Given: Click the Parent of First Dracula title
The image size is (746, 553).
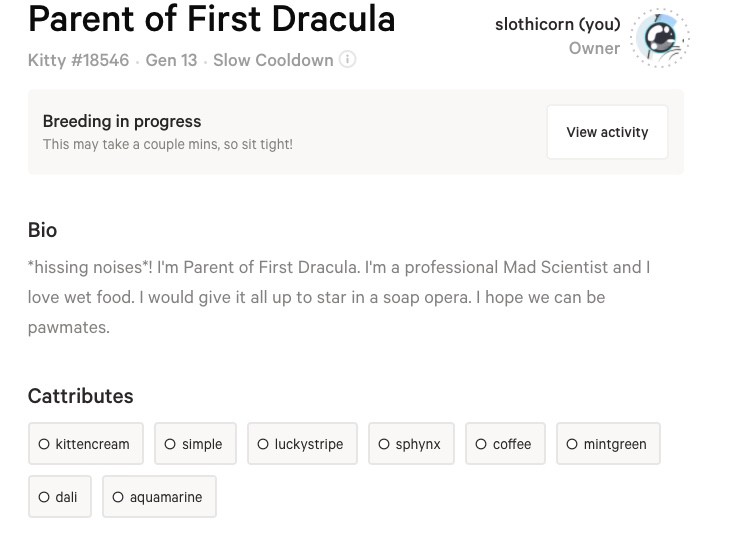Looking at the screenshot, I should click(212, 18).
